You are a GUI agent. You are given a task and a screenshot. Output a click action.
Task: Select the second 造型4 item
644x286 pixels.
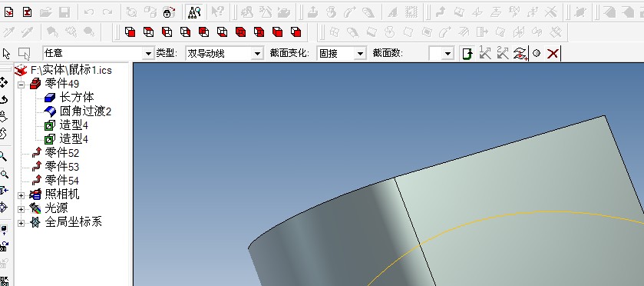[74, 139]
